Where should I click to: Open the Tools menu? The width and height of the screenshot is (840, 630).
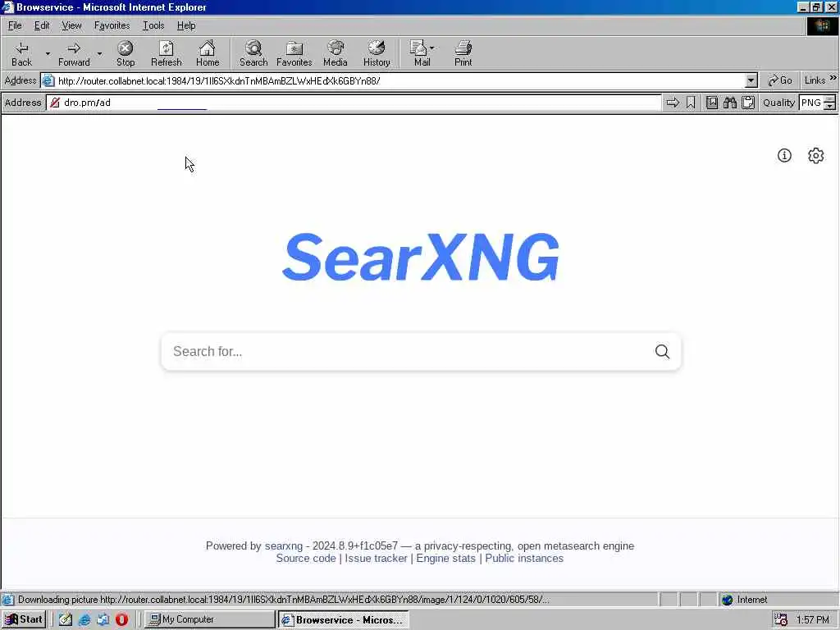click(153, 25)
